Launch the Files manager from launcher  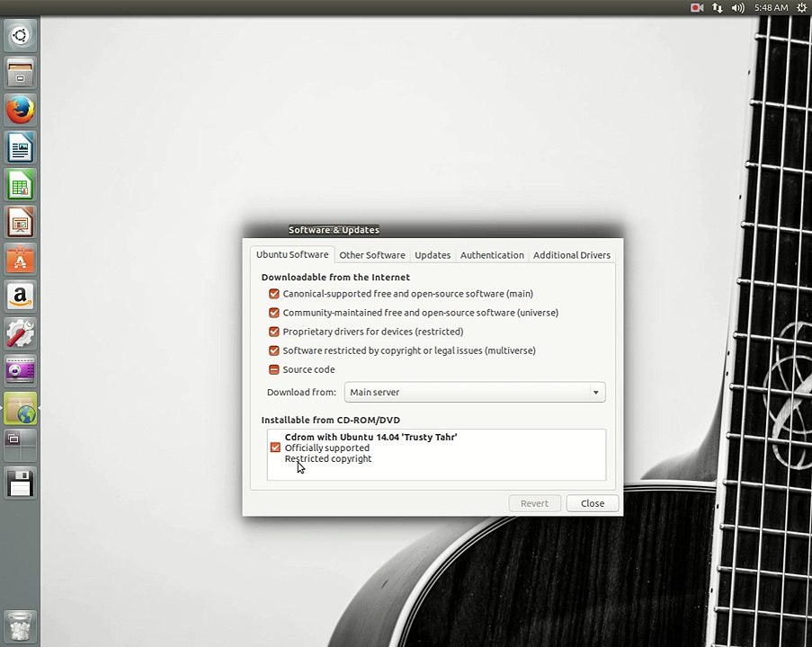point(20,73)
